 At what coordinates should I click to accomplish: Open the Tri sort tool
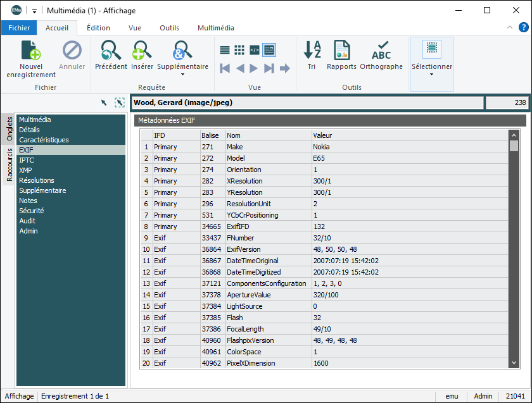pyautogui.click(x=312, y=51)
